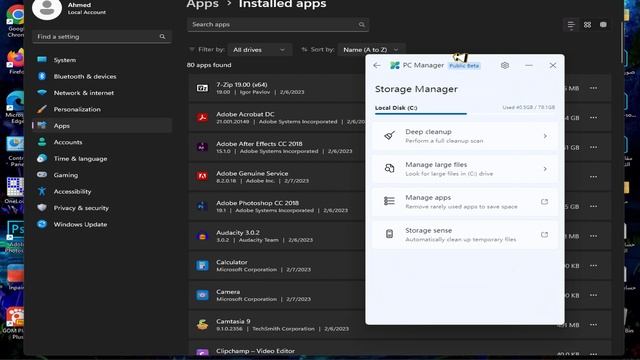Open more options for Adobe After Effects
640x360 pixels.
click(x=593, y=147)
